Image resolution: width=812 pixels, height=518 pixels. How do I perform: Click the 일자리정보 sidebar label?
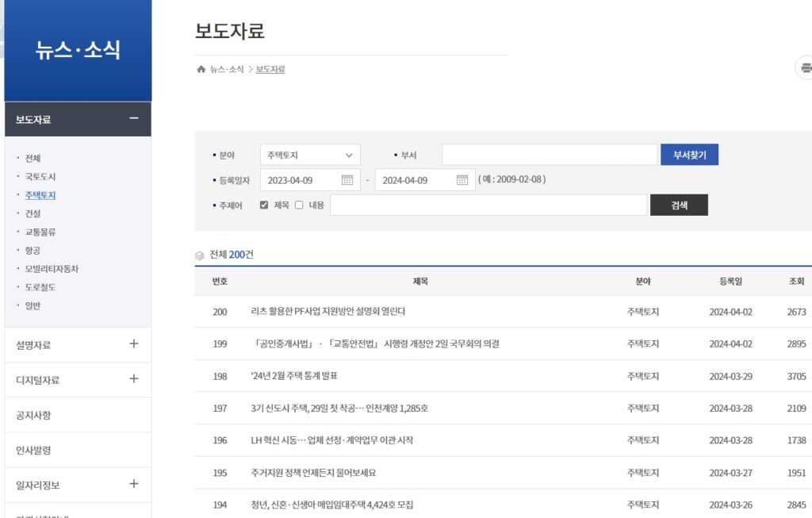click(38, 485)
